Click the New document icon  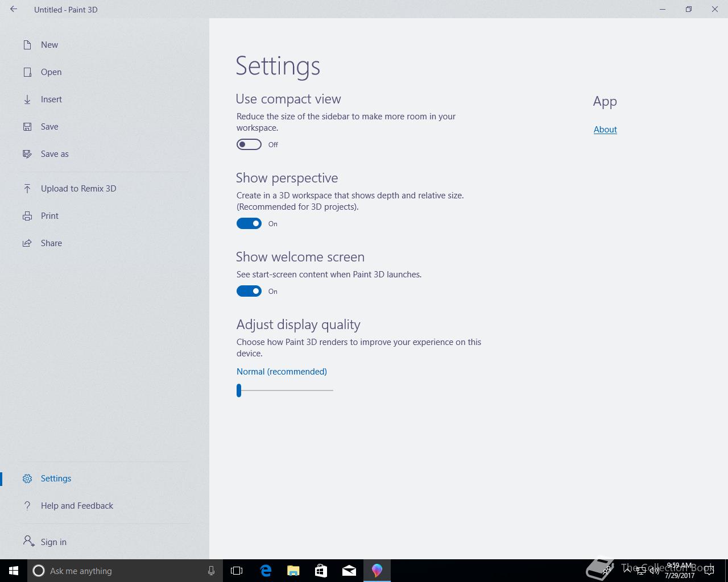(x=27, y=45)
